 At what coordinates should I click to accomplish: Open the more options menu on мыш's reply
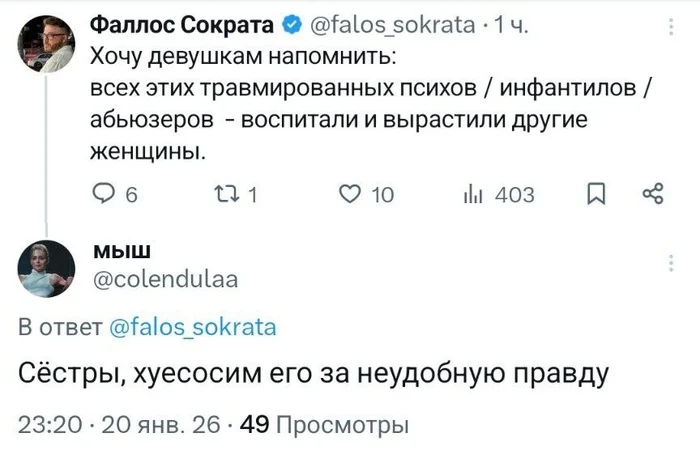669,262
